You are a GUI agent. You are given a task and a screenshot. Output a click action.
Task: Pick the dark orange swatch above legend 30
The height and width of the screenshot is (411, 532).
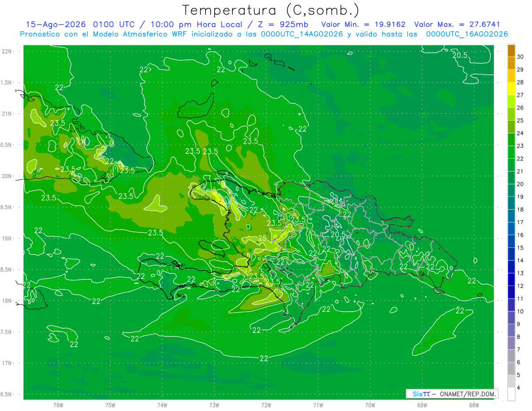[511, 51]
